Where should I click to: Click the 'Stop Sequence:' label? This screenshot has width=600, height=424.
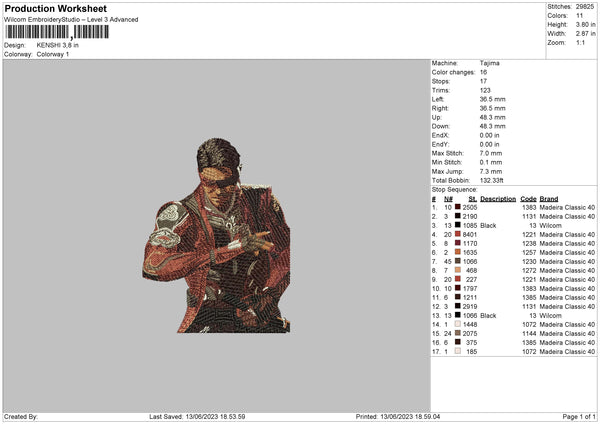tap(455, 189)
